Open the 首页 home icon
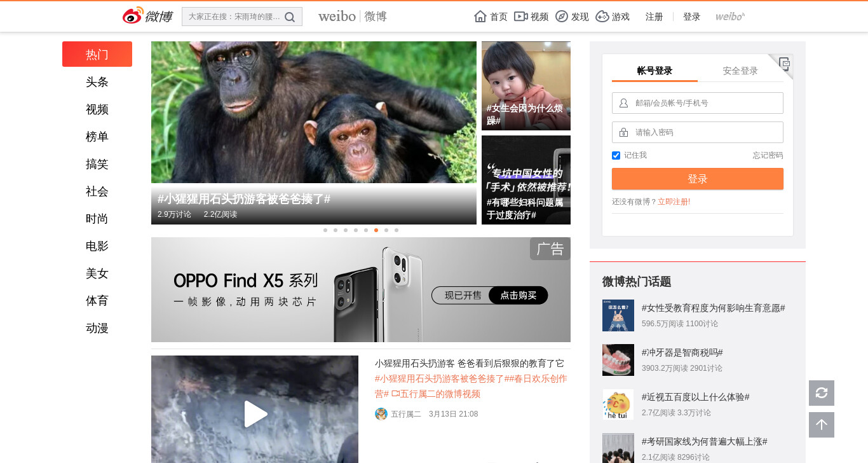Image resolution: width=868 pixels, height=463 pixels. point(480,17)
